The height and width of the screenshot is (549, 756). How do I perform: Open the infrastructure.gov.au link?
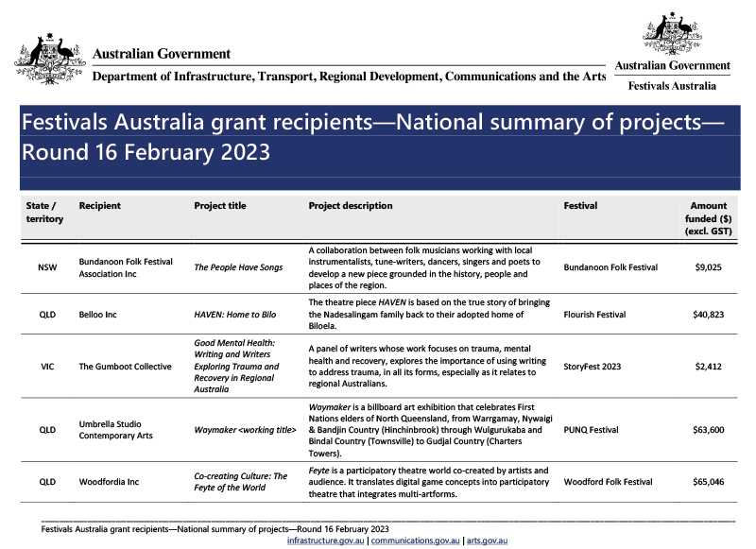point(326,541)
